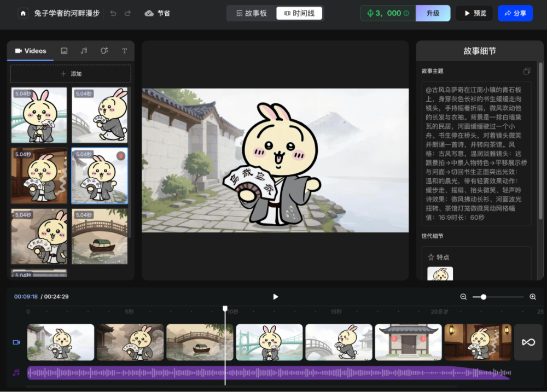Switch to 故事板 view

coord(251,13)
